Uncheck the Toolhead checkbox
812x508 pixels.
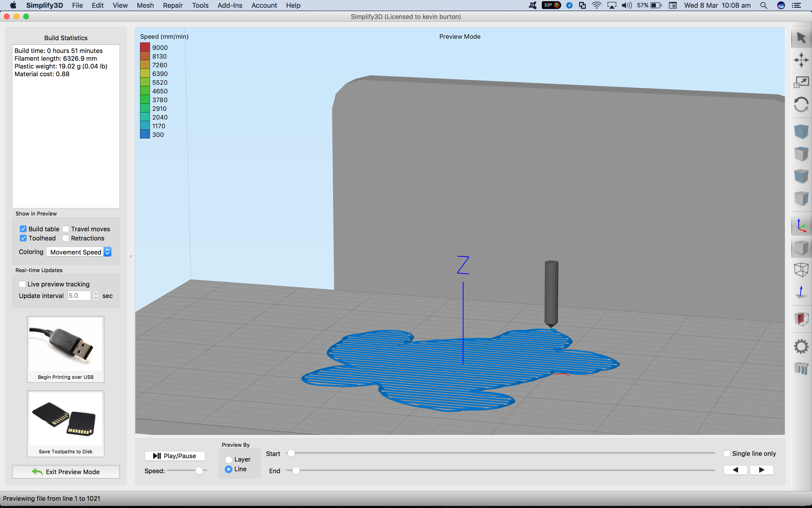pos(23,238)
